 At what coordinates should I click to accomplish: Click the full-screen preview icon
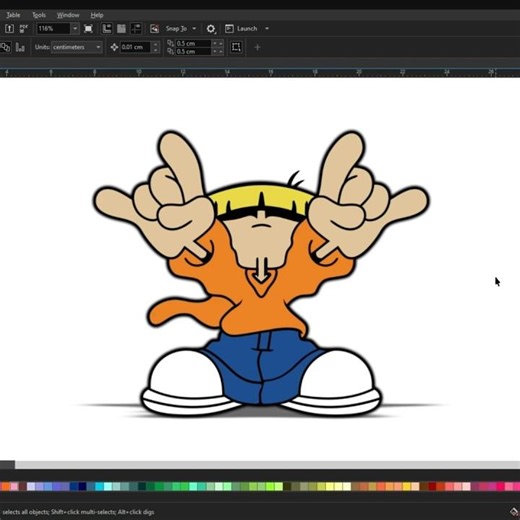tap(88, 29)
